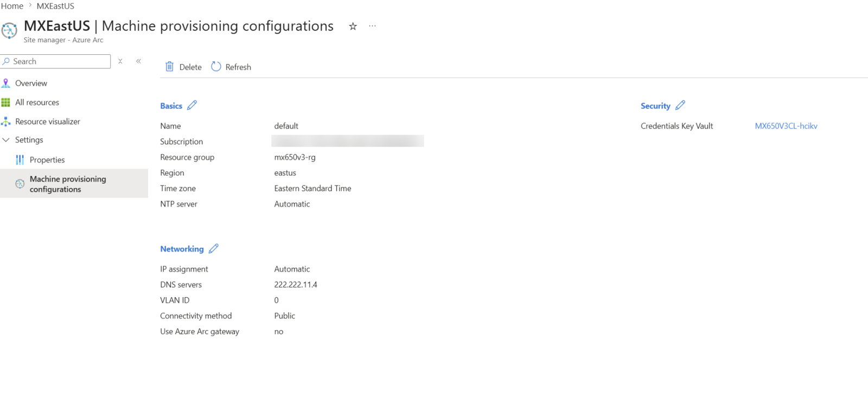Select the Region value eastus

point(285,173)
